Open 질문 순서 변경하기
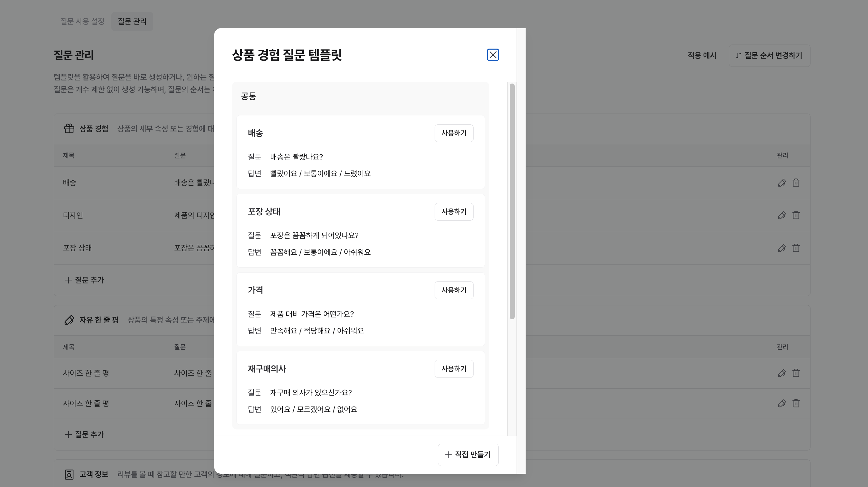868x487 pixels. click(769, 55)
